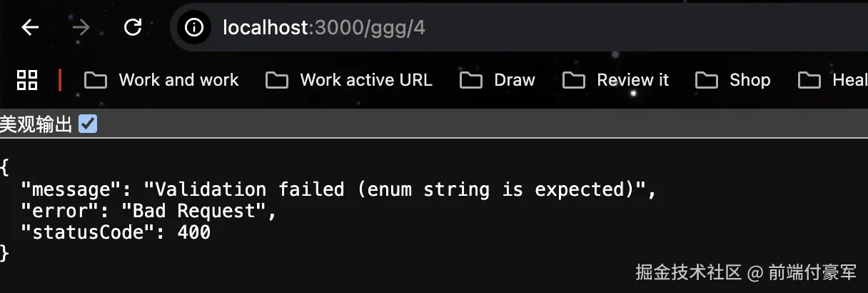This screenshot has width=868, height=293.
Task: Click the Draw bookmark folder icon
Action: [x=471, y=80]
